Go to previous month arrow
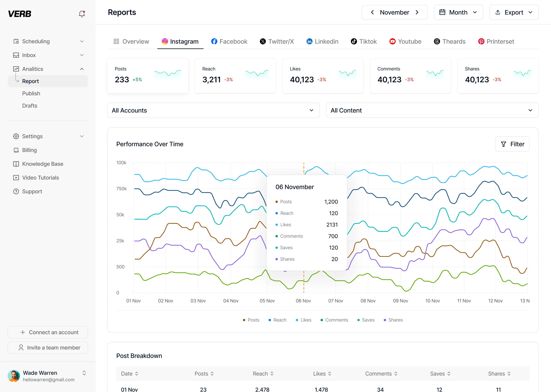This screenshot has width=551, height=392. 372,12
